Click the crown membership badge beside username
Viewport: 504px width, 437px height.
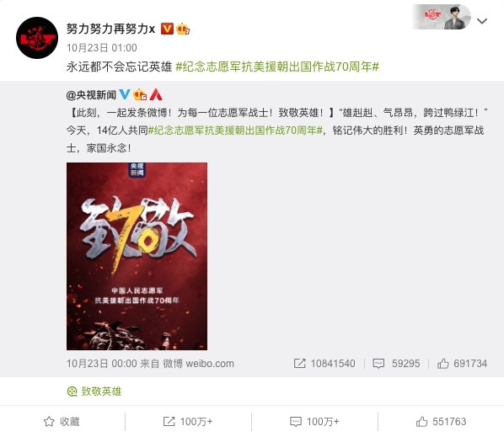pos(183,29)
